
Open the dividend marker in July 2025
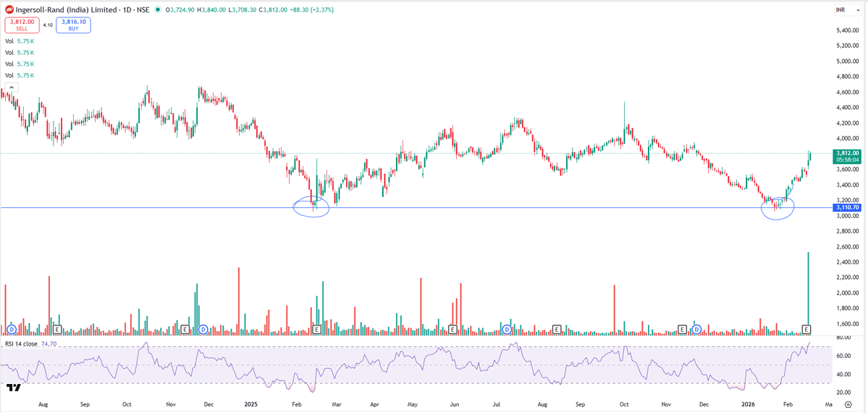[506, 329]
